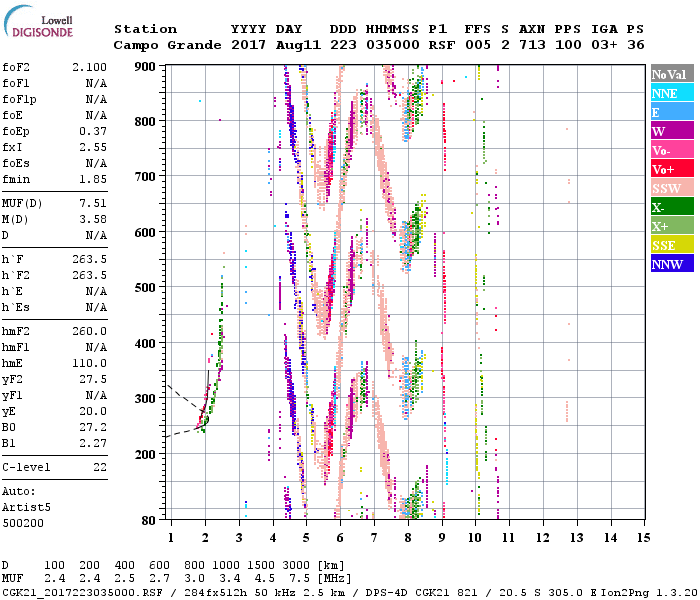Click the 500 km height axis label
The height and width of the screenshot is (600, 700).
tap(145, 288)
